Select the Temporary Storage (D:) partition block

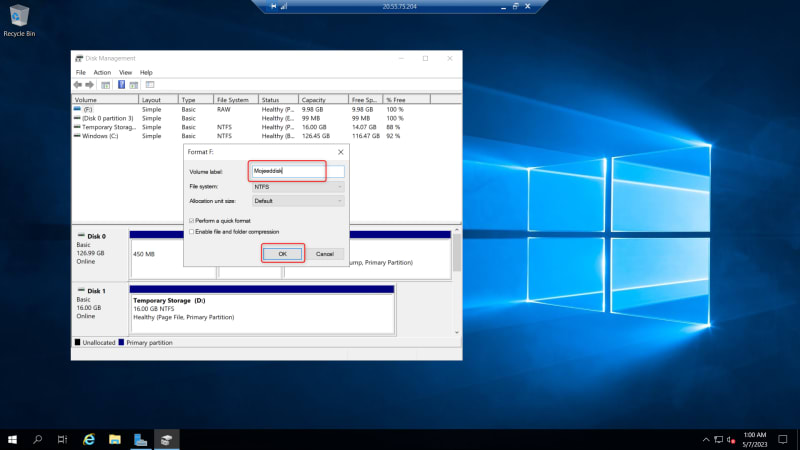pyautogui.click(x=262, y=310)
